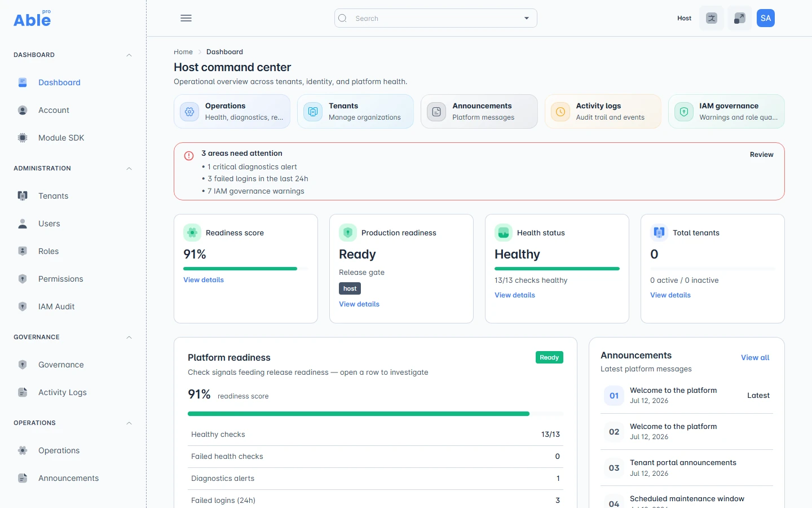Viewport: 812px width, 508px height.
Task: Click the Health status progress bar
Action: pyautogui.click(x=557, y=269)
